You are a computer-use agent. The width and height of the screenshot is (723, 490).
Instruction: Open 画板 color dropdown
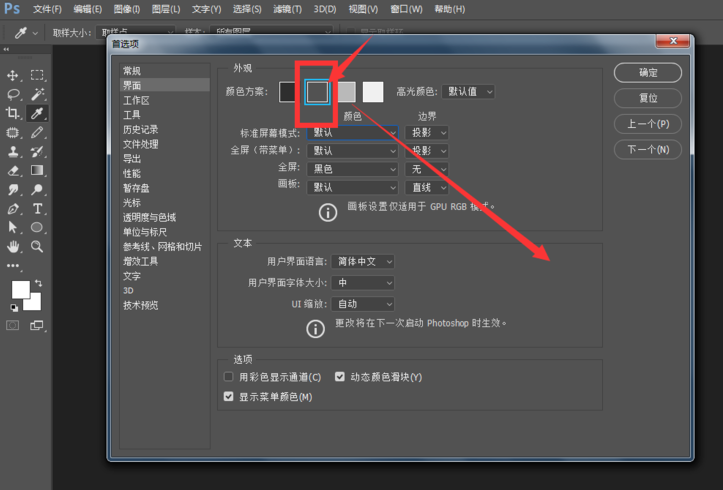[353, 188]
